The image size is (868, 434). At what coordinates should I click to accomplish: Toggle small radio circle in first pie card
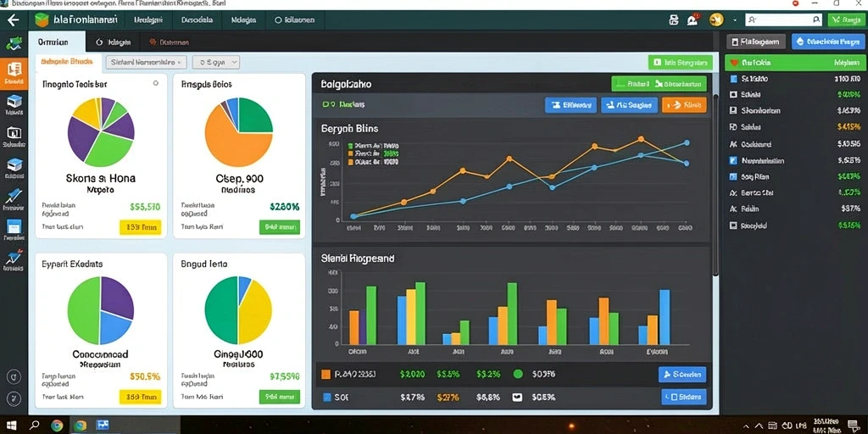click(x=156, y=83)
